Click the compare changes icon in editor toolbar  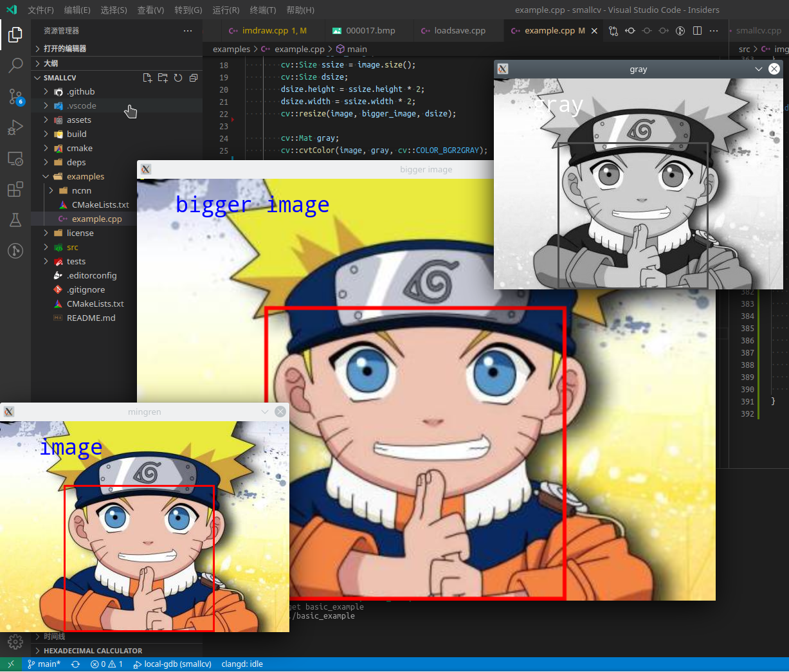(x=613, y=31)
